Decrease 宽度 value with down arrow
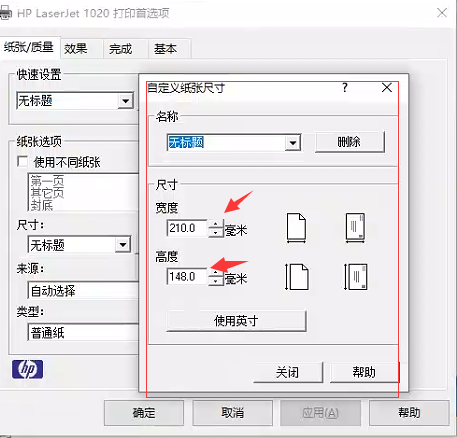This screenshot has height=438, width=457. click(x=216, y=233)
